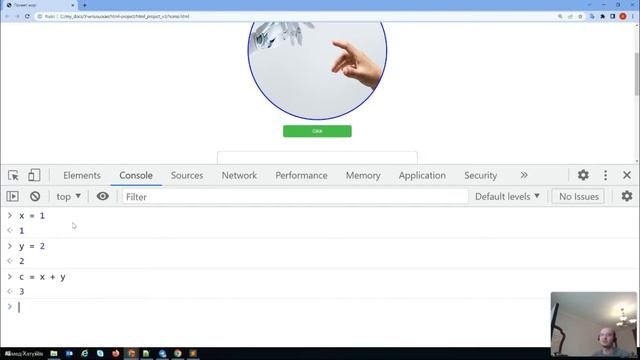
Task: Activate the inspect element picker icon
Action: (x=13, y=175)
